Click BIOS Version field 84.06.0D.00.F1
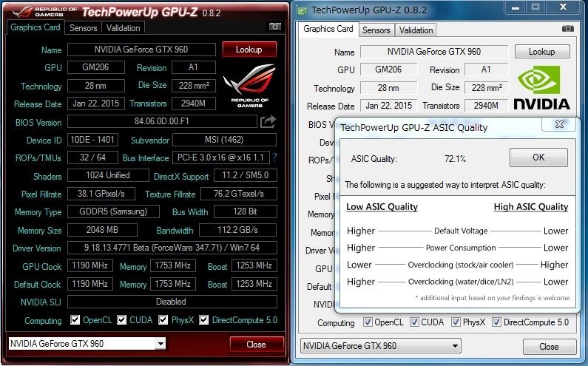 (x=162, y=121)
